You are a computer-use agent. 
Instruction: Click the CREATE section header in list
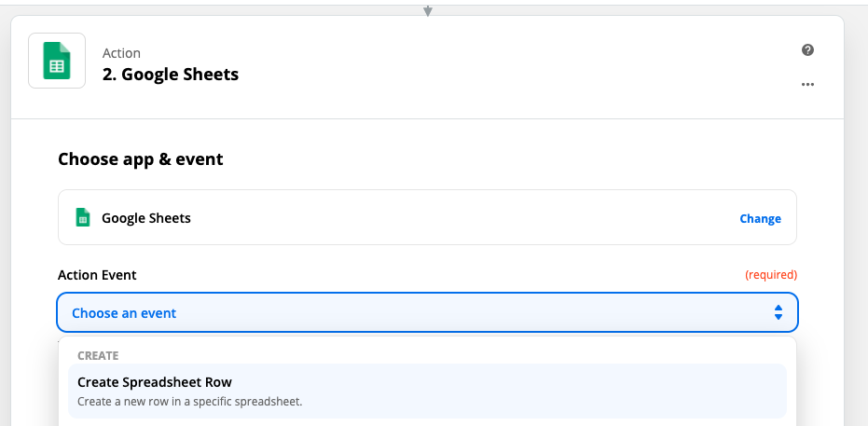click(98, 356)
